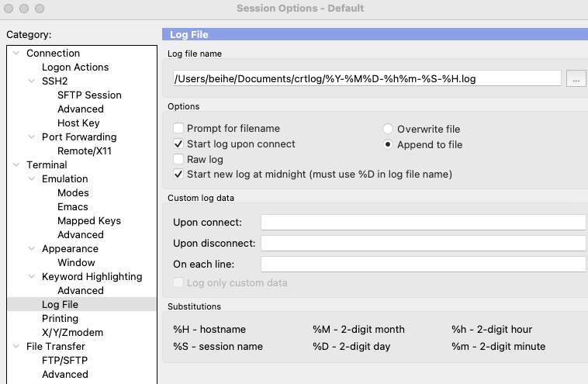The width and height of the screenshot is (588, 384).
Task: Select the Append to file option
Action: point(388,144)
